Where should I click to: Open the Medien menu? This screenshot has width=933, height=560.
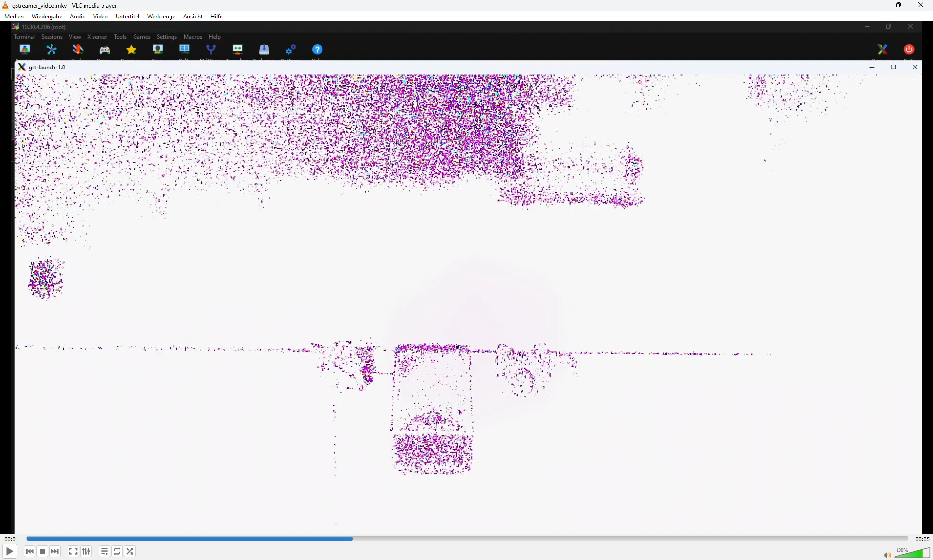pyautogui.click(x=14, y=17)
